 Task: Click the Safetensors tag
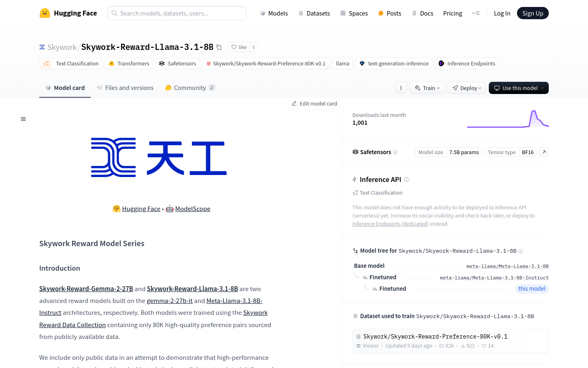click(x=177, y=63)
